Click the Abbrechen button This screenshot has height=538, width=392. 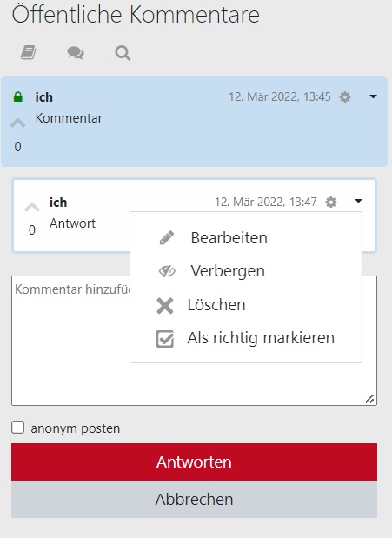pos(195,499)
